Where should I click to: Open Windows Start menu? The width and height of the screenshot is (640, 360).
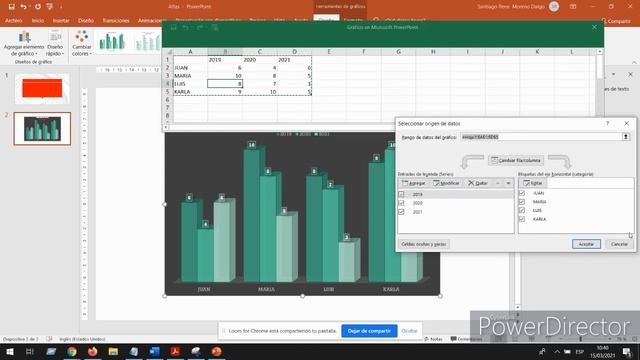9,351
